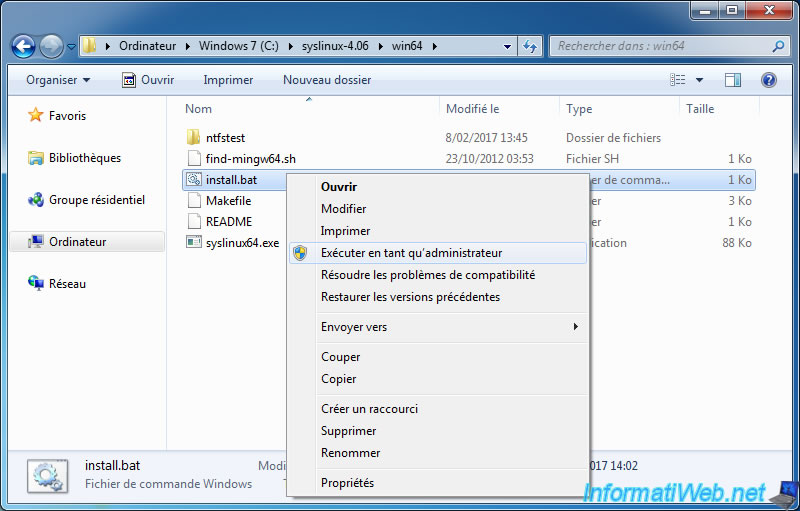This screenshot has height=511, width=800.
Task: Sort by Nom column header
Action: [198, 109]
